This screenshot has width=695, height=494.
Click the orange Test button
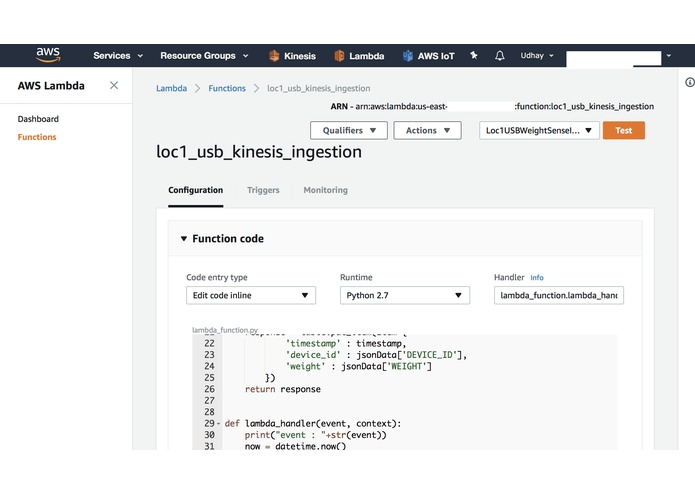point(623,130)
